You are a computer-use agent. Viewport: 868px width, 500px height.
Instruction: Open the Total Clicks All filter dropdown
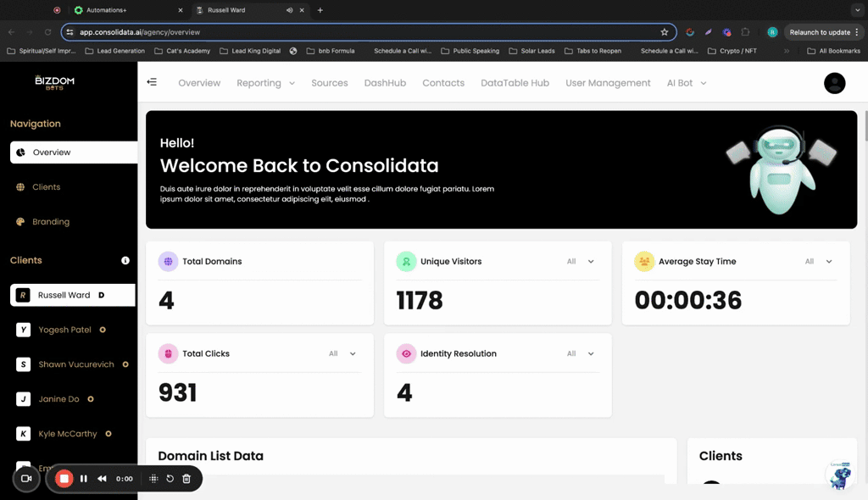342,353
